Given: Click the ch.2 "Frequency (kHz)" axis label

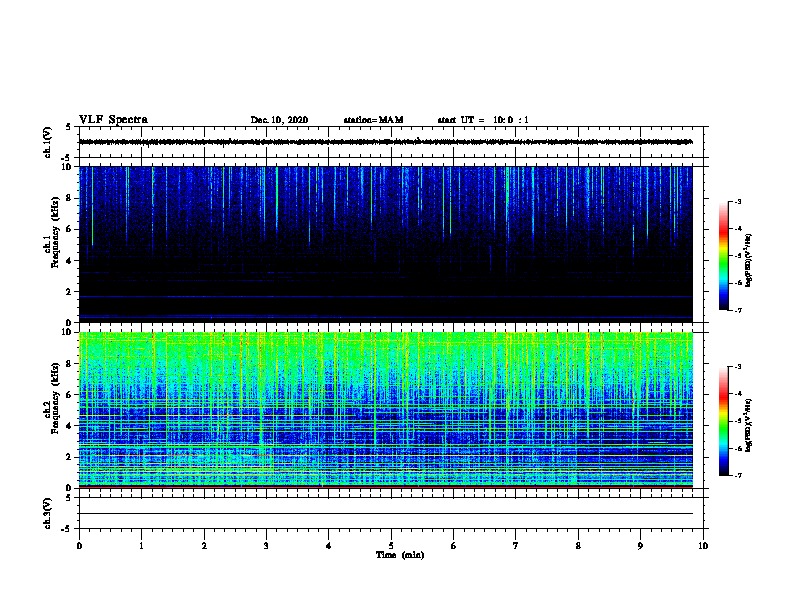Looking at the screenshot, I should pos(55,398).
